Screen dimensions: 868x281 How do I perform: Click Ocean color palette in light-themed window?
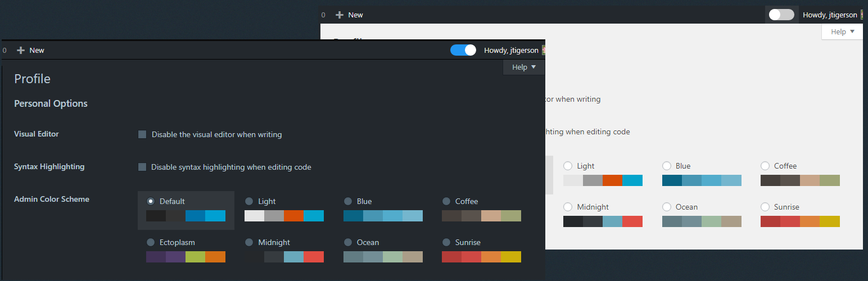click(702, 221)
